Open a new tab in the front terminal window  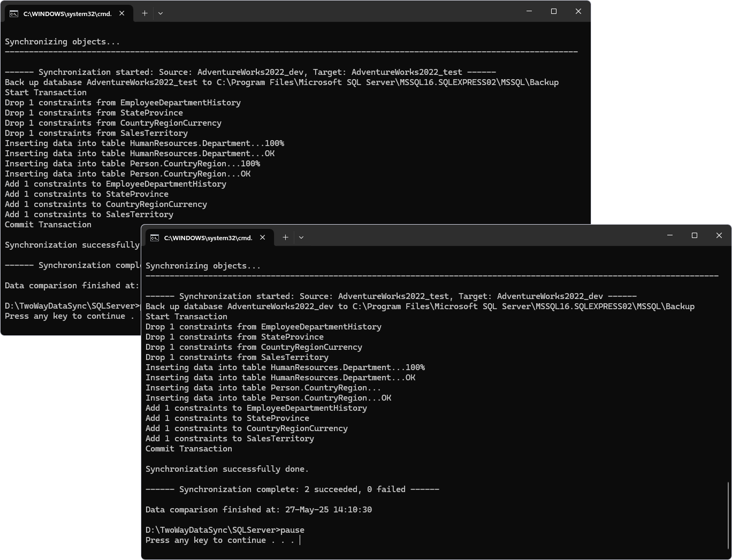pos(285,237)
